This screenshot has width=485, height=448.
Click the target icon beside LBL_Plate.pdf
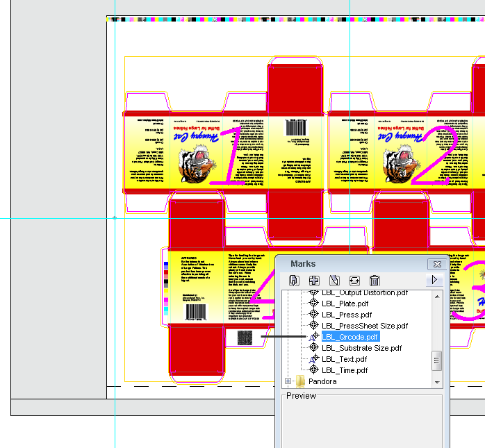(313, 303)
